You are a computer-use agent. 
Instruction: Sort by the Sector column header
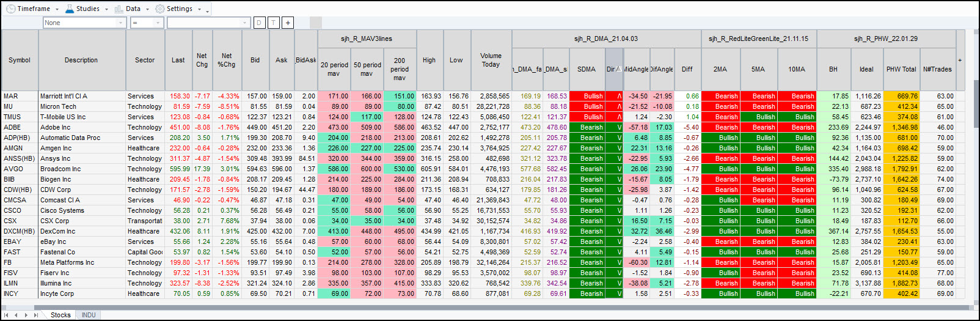coord(145,60)
